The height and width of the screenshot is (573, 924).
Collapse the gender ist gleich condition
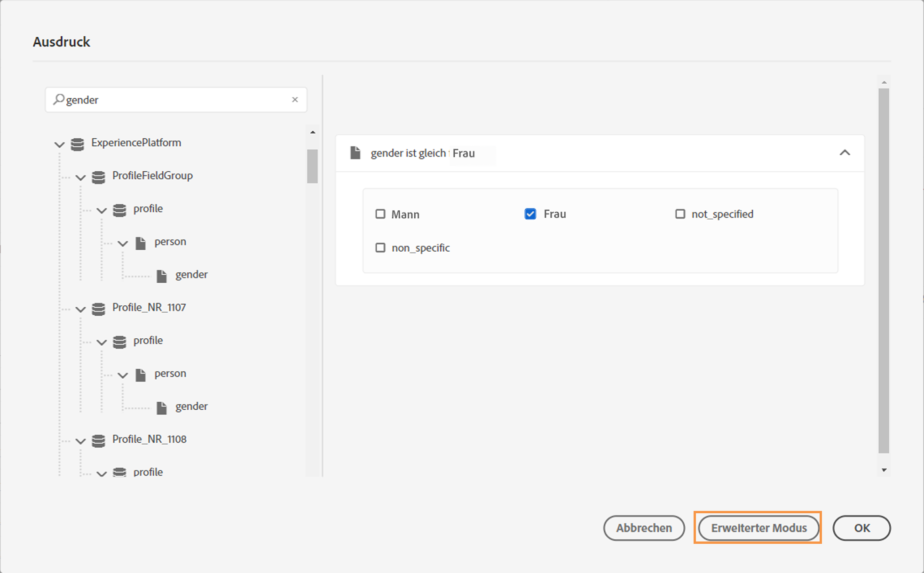[845, 153]
